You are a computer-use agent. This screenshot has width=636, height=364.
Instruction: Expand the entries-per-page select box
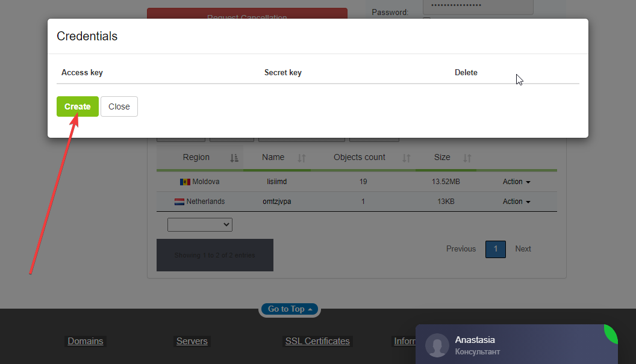pyautogui.click(x=200, y=224)
